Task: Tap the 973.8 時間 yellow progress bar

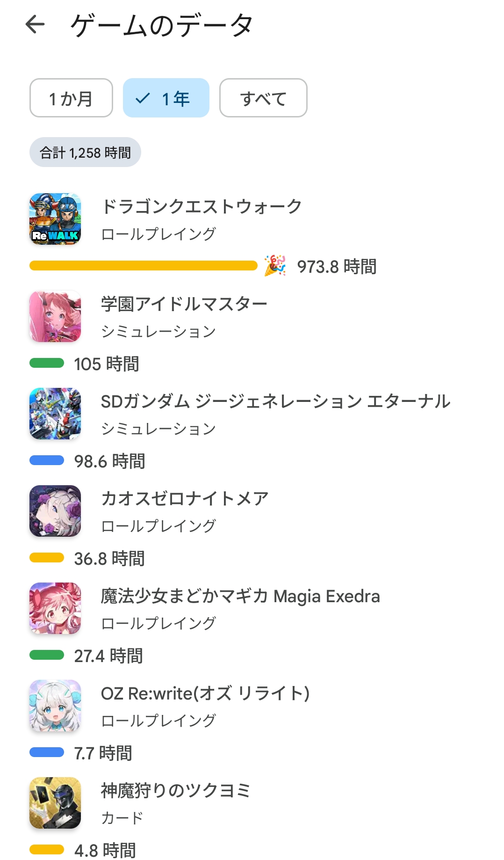Action: 143,266
